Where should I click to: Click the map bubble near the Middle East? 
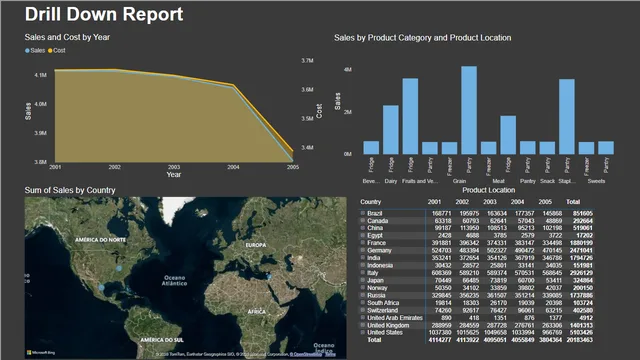pos(269,277)
